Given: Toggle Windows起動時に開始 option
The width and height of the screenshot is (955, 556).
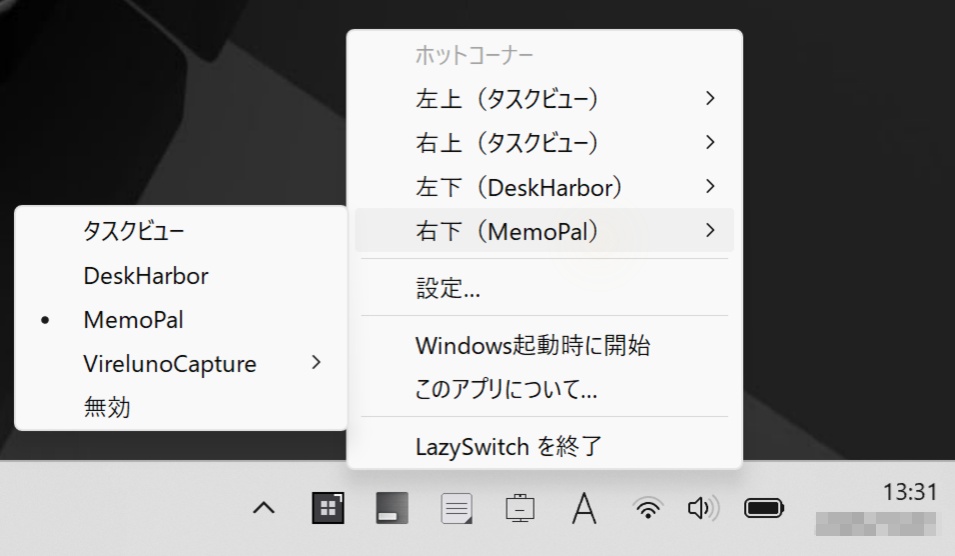Looking at the screenshot, I should (x=544, y=345).
